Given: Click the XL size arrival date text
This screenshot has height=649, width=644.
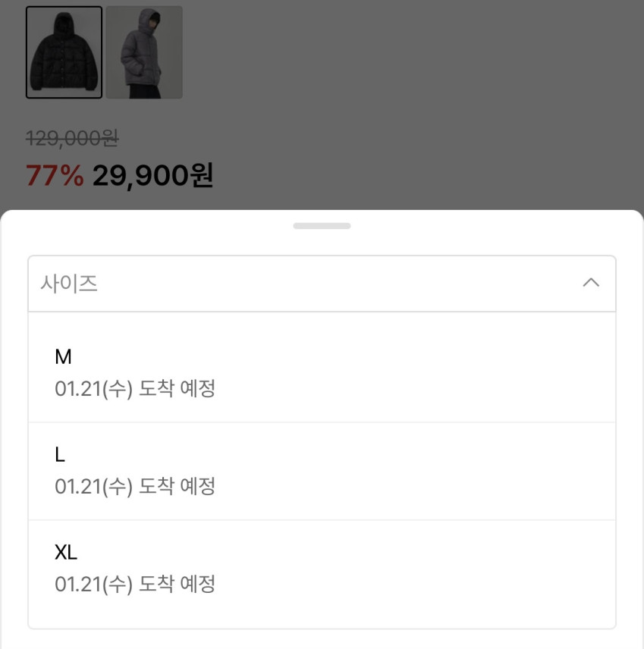Looking at the screenshot, I should (135, 584).
